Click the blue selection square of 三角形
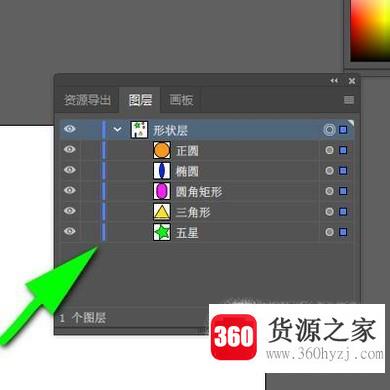390x390 pixels. click(x=343, y=212)
